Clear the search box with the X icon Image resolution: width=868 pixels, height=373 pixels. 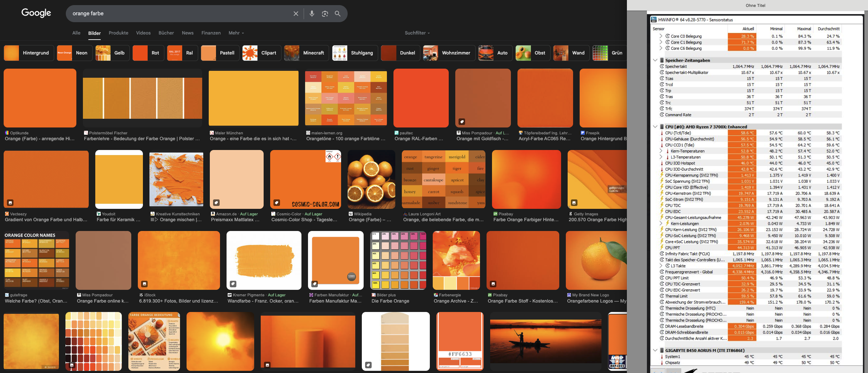point(296,13)
